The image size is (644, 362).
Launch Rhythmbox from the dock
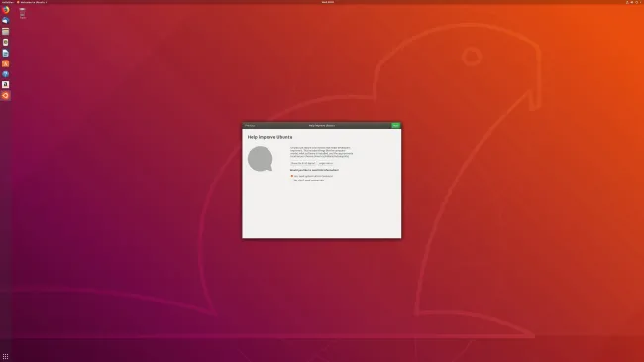pyautogui.click(x=5, y=42)
